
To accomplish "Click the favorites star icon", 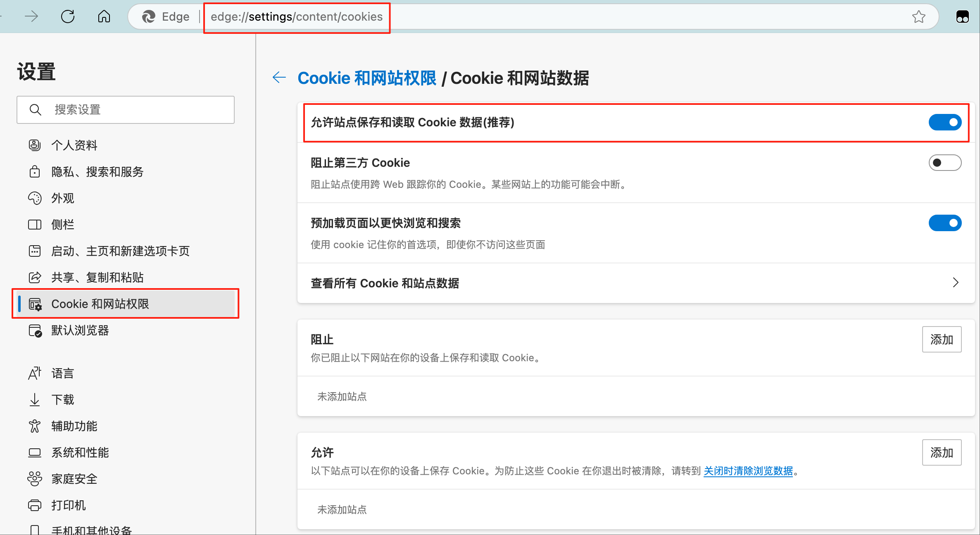I will 918,17.
